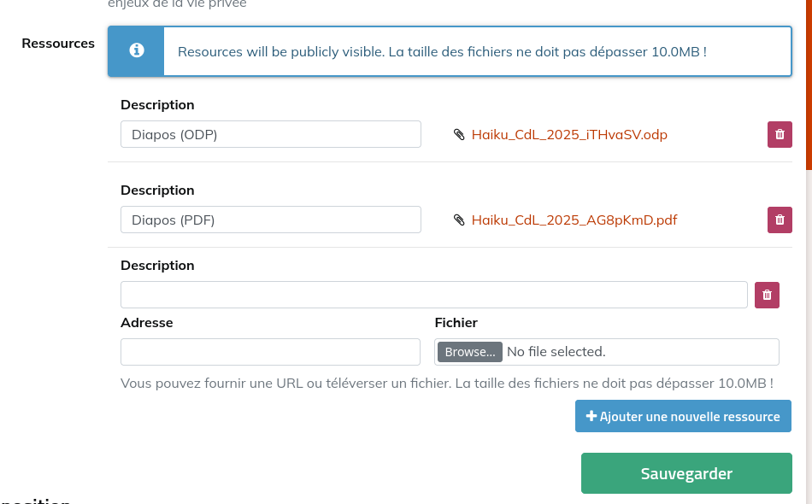Open the Haiku_CdL_2025_AG8pKmD.pdf file link
The height and width of the screenshot is (504, 812).
point(574,220)
